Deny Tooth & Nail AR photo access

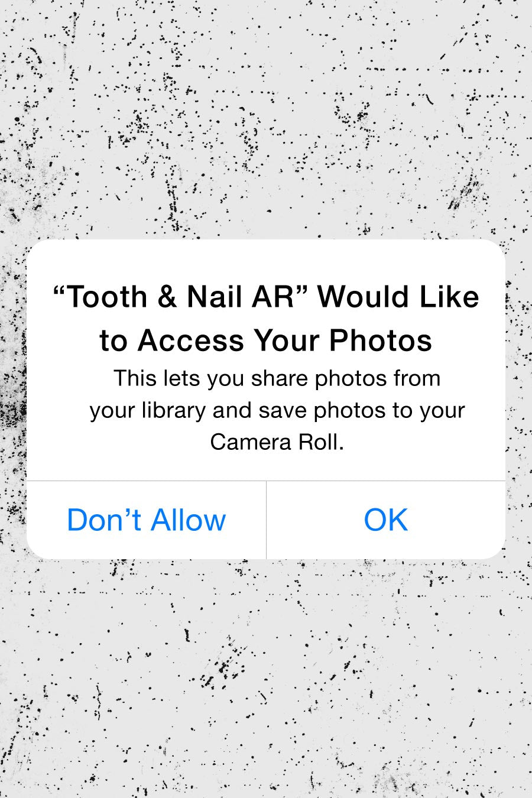146,520
